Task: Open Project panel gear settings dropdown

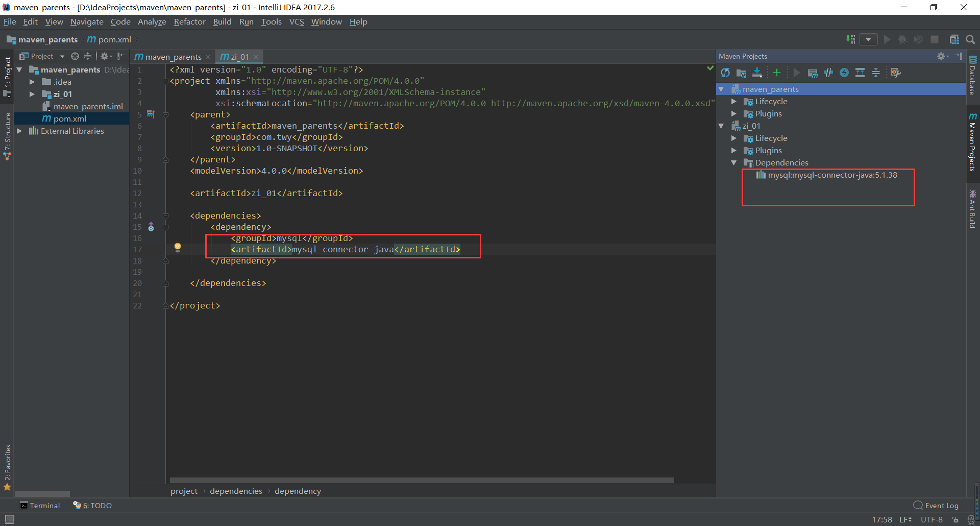Action: (106, 56)
